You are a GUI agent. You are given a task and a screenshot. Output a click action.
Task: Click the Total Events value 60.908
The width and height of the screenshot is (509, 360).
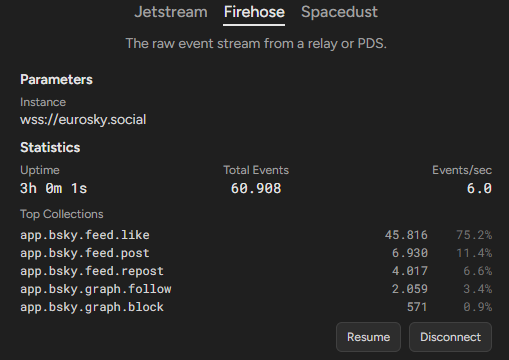pos(256,188)
